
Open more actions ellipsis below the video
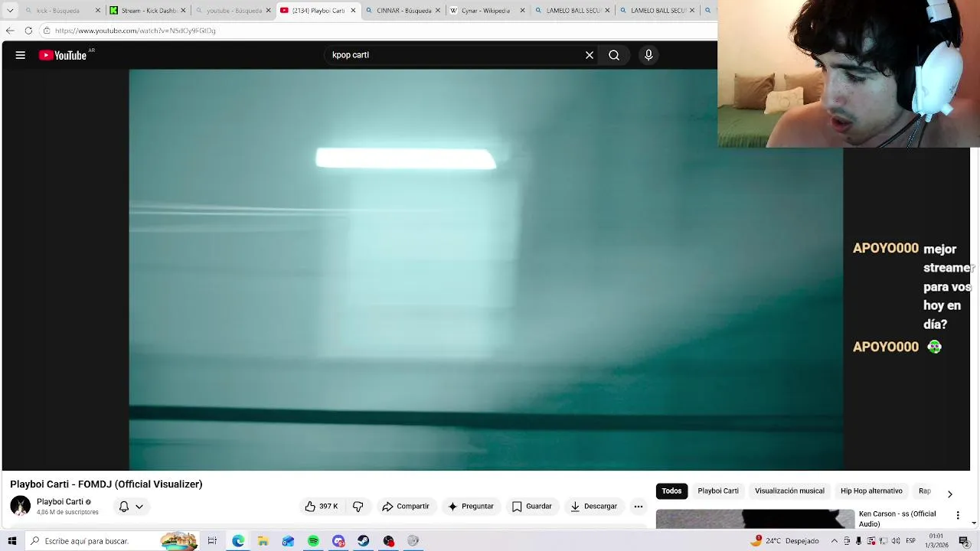pos(639,507)
